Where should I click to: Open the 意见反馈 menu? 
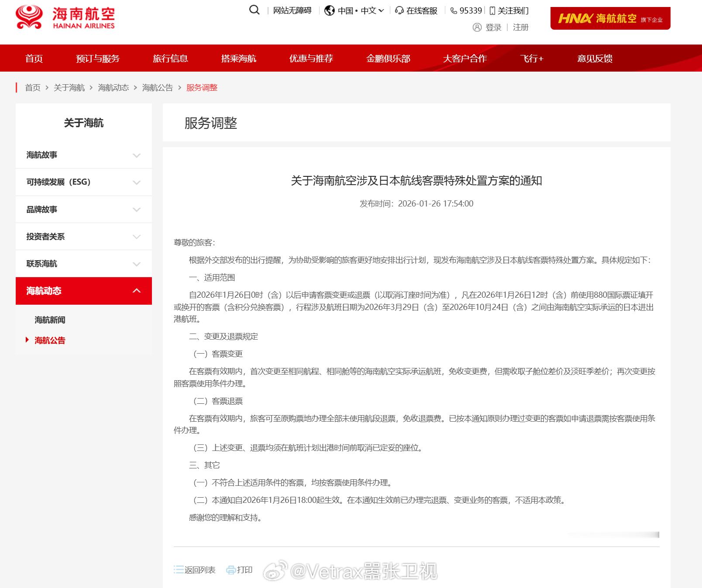595,58
